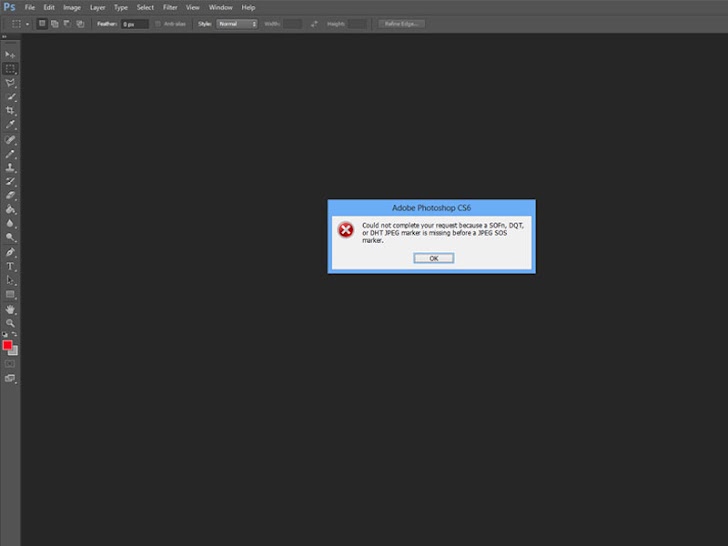The height and width of the screenshot is (546, 728).
Task: Click the Feather input field
Action: point(135,24)
